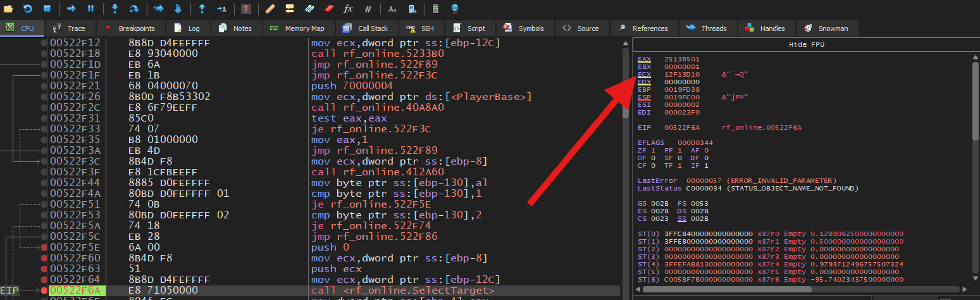Click the Open file folder icon
The image size is (980, 300).
tap(9, 9)
